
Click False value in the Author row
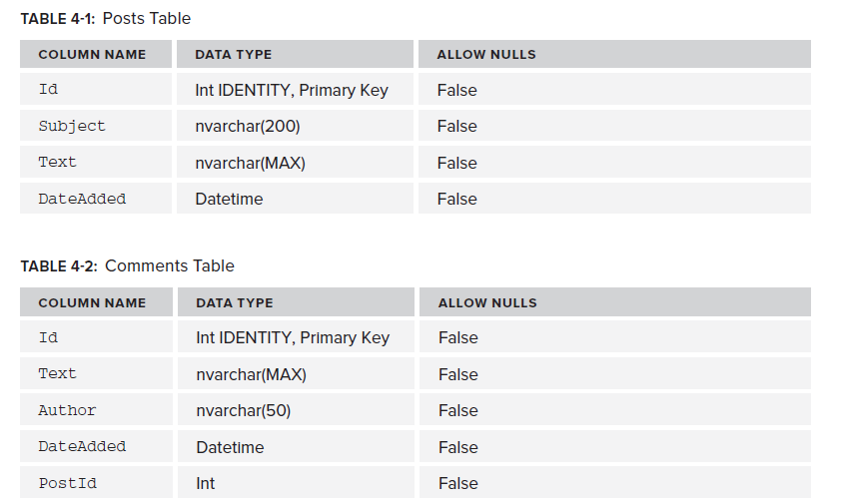pos(458,410)
